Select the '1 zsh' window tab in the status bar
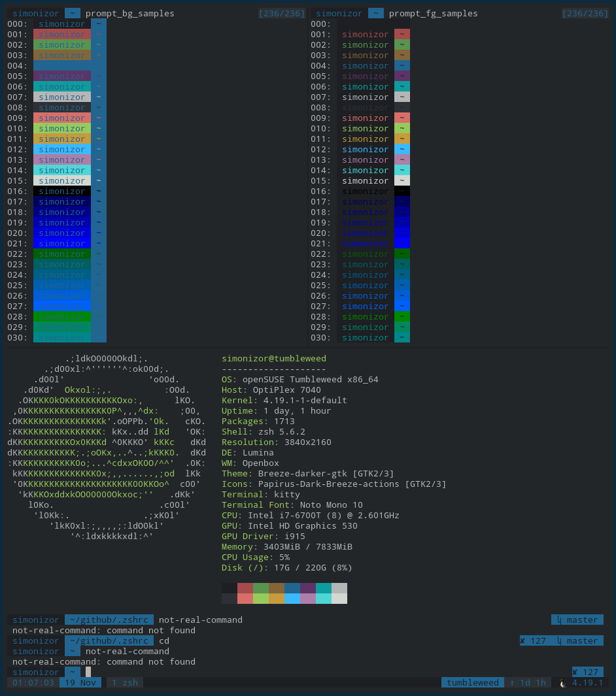This screenshot has width=616, height=696. pos(124,683)
